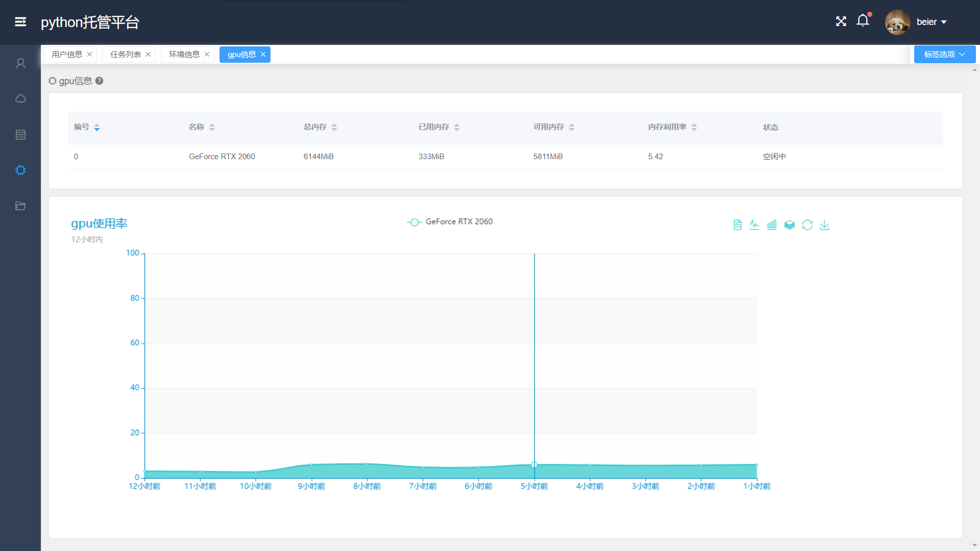Switch chart to bar type

tap(772, 225)
